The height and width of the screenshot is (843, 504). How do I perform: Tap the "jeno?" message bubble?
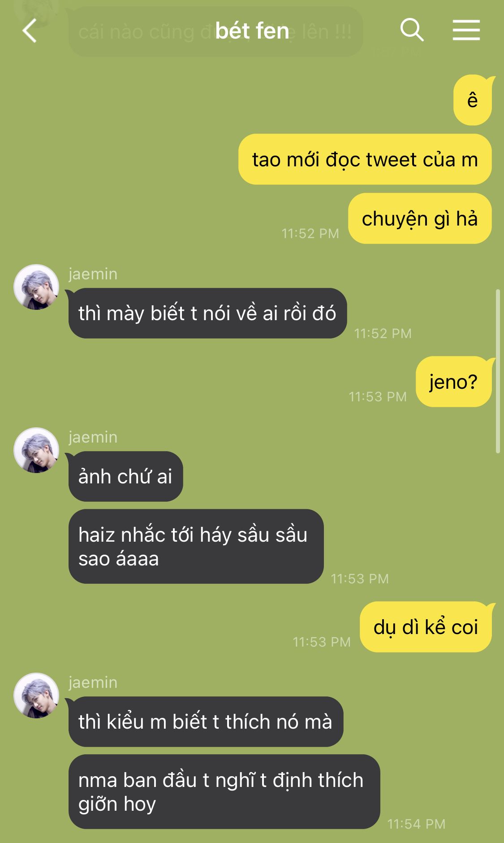click(454, 382)
